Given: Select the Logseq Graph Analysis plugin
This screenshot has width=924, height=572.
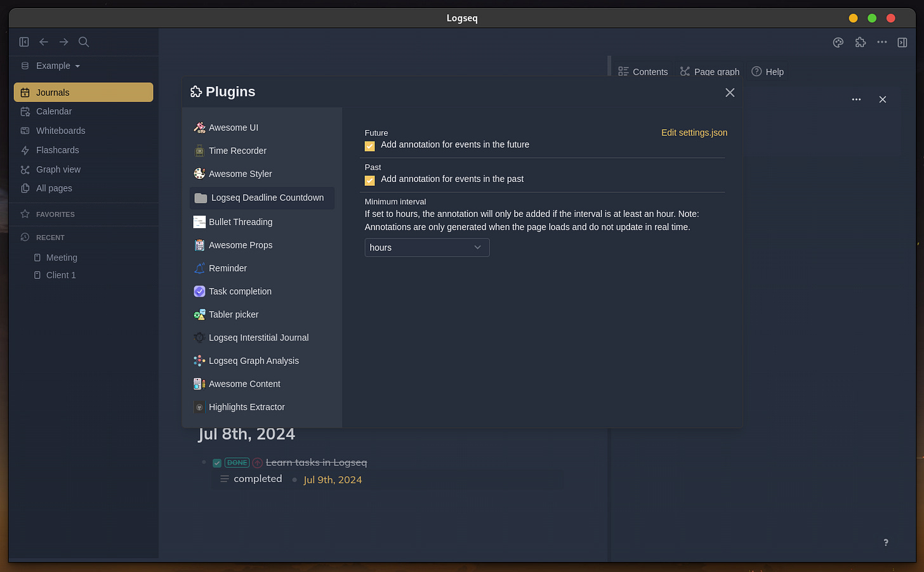Looking at the screenshot, I should [261, 361].
